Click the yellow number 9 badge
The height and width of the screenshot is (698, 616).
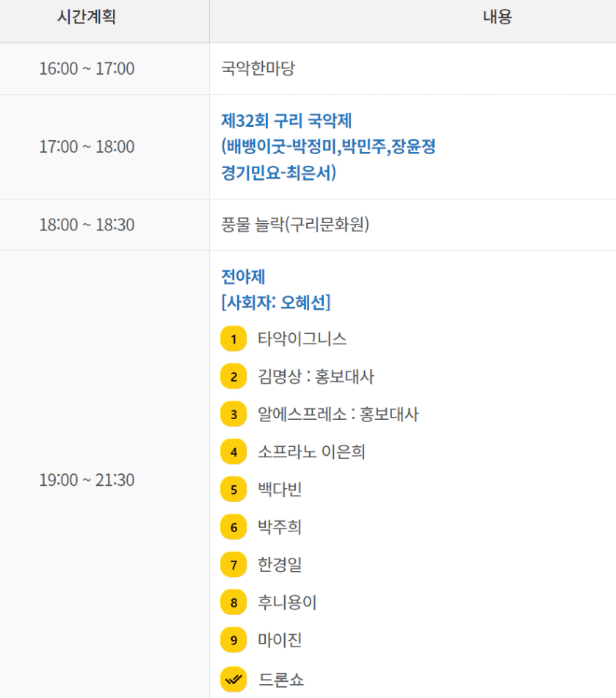coord(233,640)
